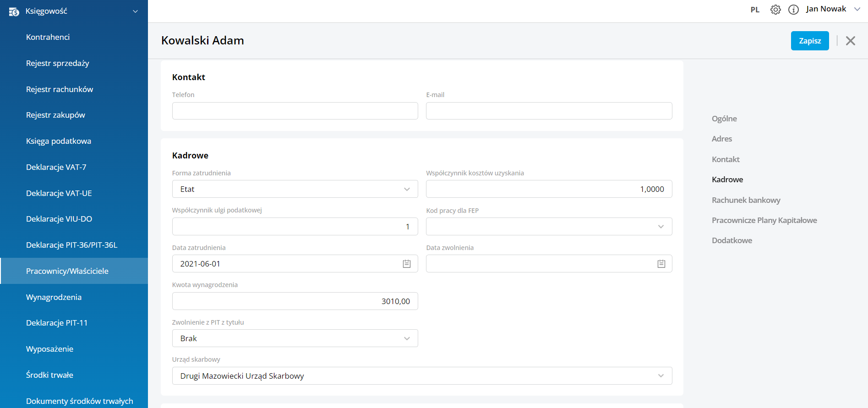Viewport: 868px width, 408px height.
Task: Open the Kod pracy dla FEP dropdown
Action: 661,227
